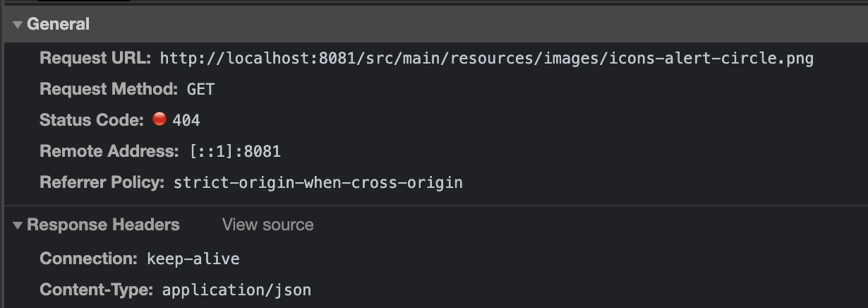The height and width of the screenshot is (308, 868).
Task: Click the Connection header label
Action: [88, 259]
